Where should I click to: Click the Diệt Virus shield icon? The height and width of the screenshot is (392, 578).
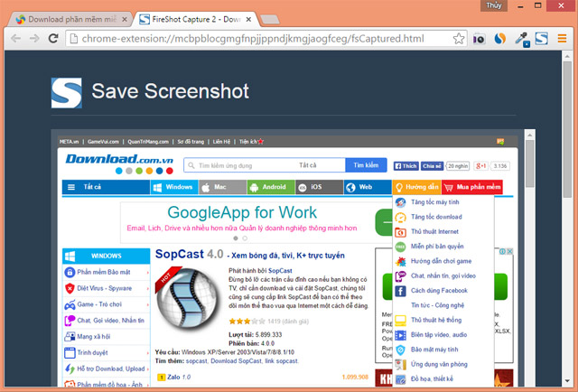(70, 288)
